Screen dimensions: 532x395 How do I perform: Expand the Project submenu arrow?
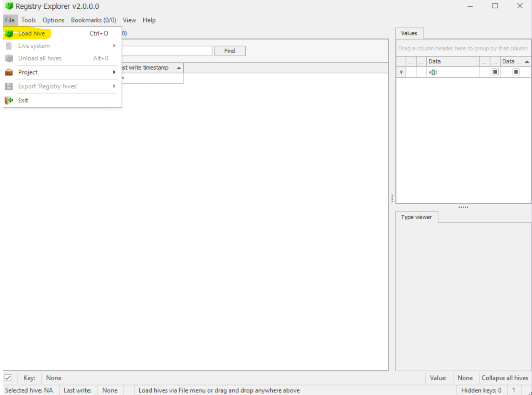click(x=114, y=72)
